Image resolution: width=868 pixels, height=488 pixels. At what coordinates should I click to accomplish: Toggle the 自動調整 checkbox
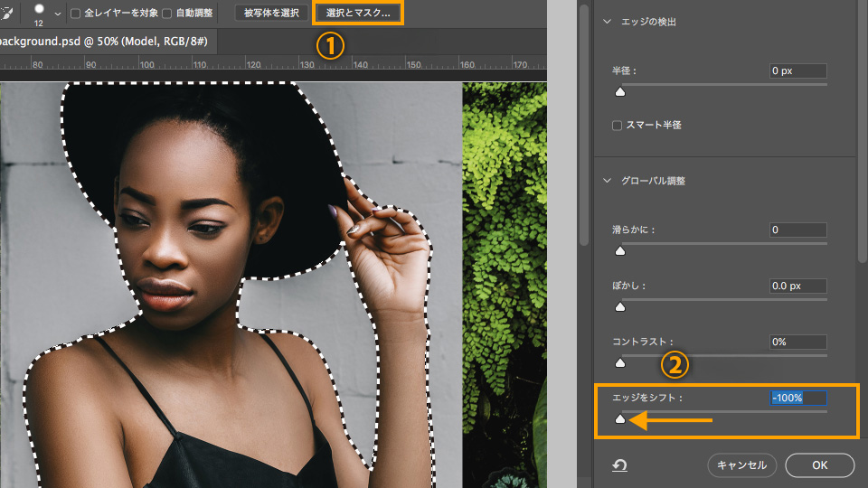tap(167, 14)
